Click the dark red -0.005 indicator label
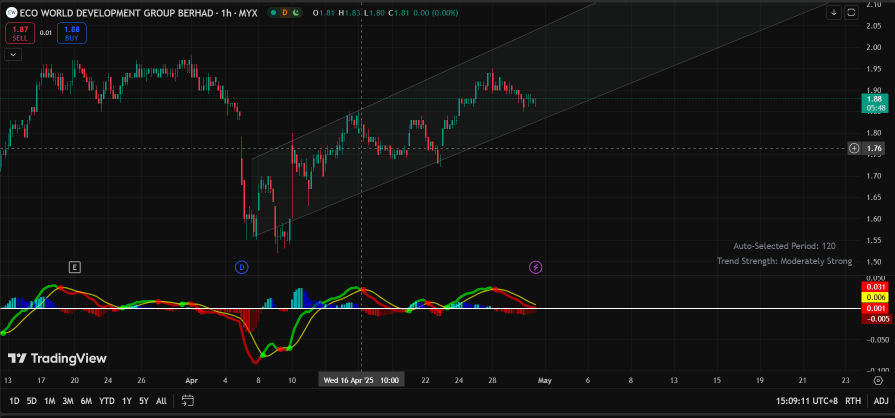Image resolution: width=895 pixels, height=418 pixels. [876, 319]
